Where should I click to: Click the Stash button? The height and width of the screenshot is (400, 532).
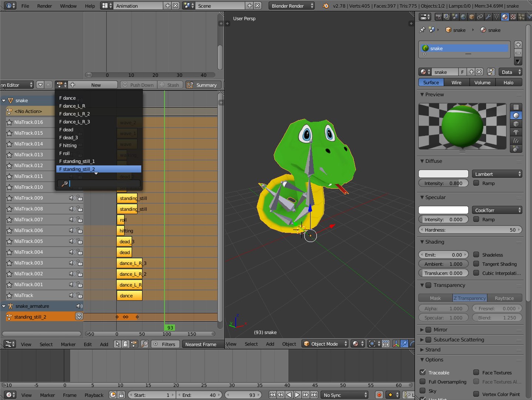(170, 85)
